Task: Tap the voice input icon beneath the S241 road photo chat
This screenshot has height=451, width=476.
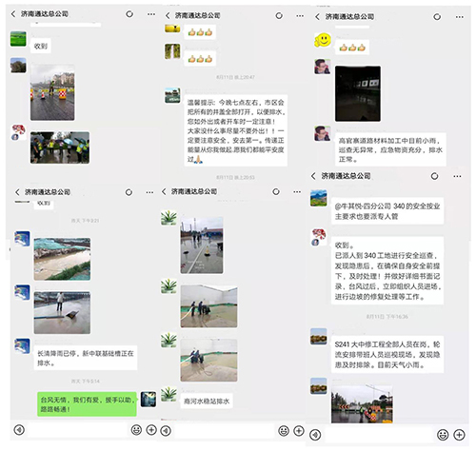Action: point(315,435)
